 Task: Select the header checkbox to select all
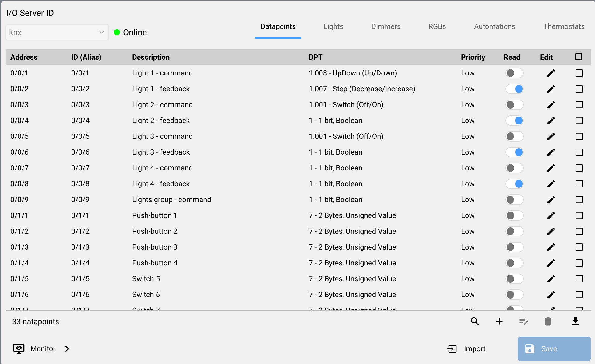(579, 57)
